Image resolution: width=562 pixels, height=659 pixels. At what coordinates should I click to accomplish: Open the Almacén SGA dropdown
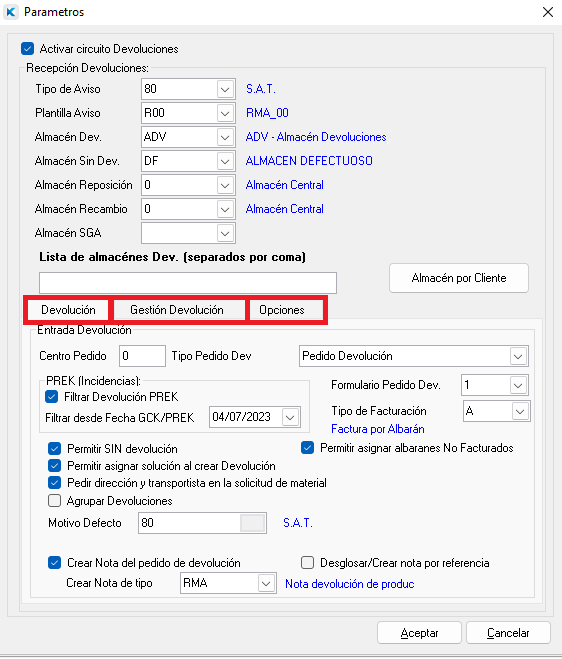pyautogui.click(x=225, y=233)
